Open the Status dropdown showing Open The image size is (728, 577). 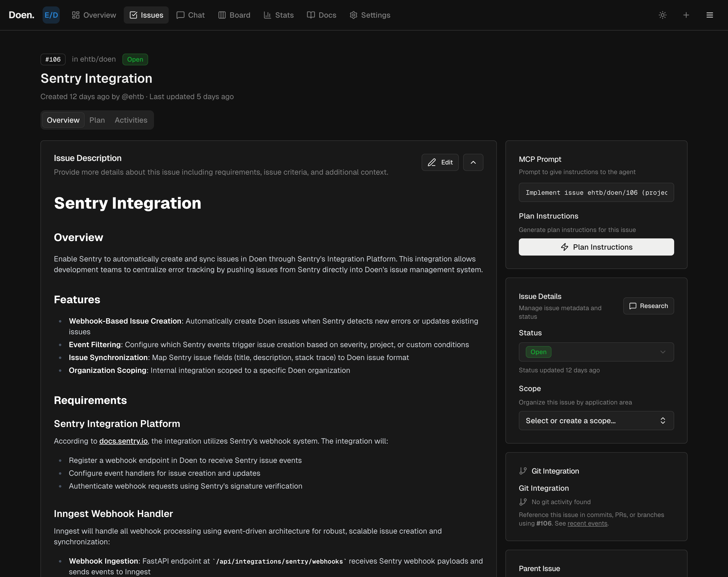[x=596, y=352]
